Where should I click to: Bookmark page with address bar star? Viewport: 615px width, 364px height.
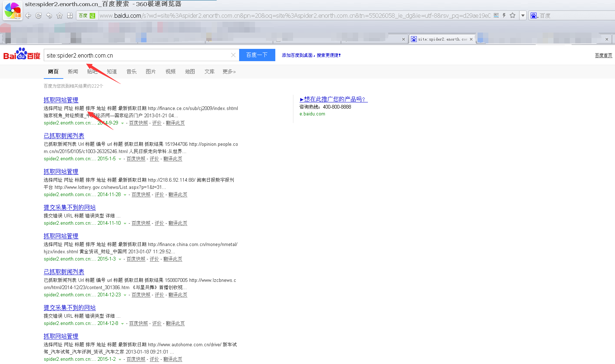513,16
